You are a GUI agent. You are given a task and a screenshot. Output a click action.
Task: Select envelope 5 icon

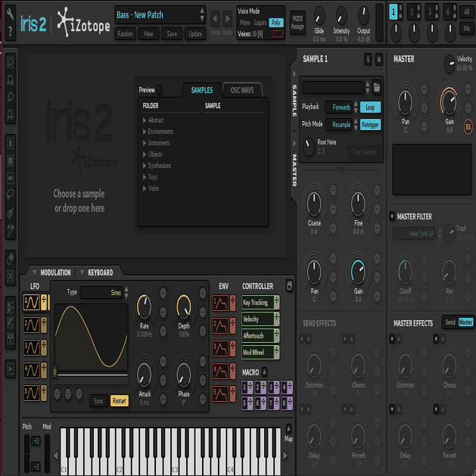tap(220, 394)
